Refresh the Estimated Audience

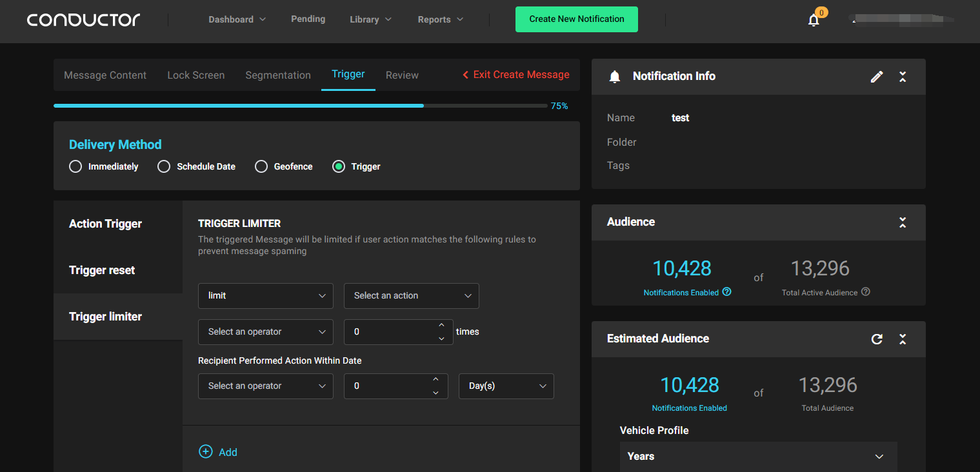[x=877, y=339]
